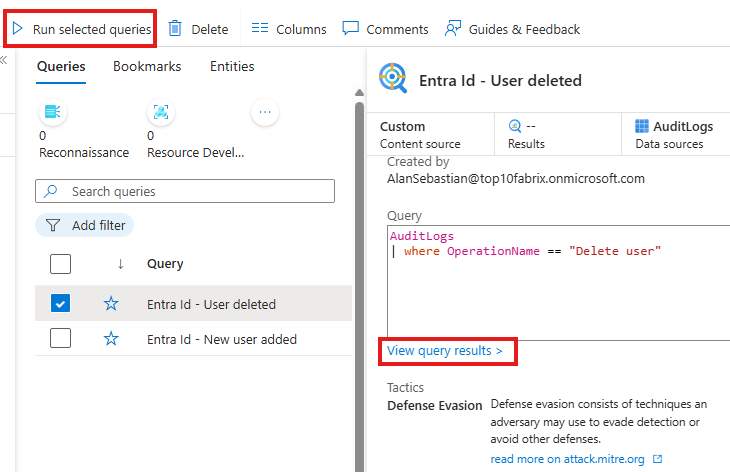Click inside the Query code box
Screen dimensions: 730x472
pos(558,283)
